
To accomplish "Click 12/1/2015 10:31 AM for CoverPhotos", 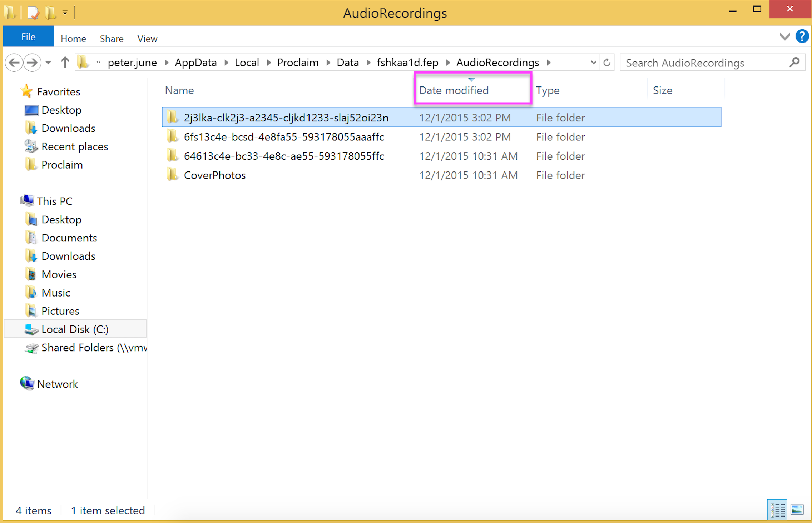I will pos(468,175).
